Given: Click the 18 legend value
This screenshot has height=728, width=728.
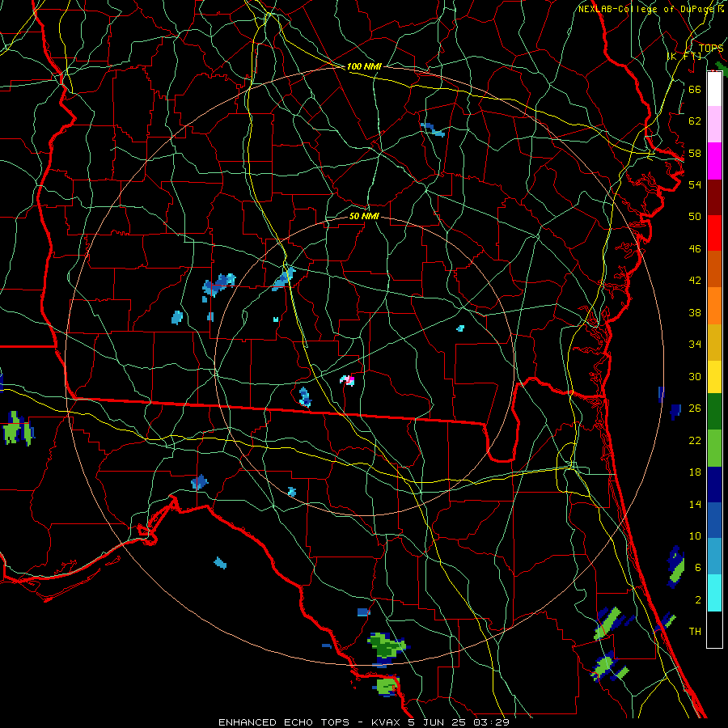Looking at the screenshot, I should pyautogui.click(x=695, y=472).
